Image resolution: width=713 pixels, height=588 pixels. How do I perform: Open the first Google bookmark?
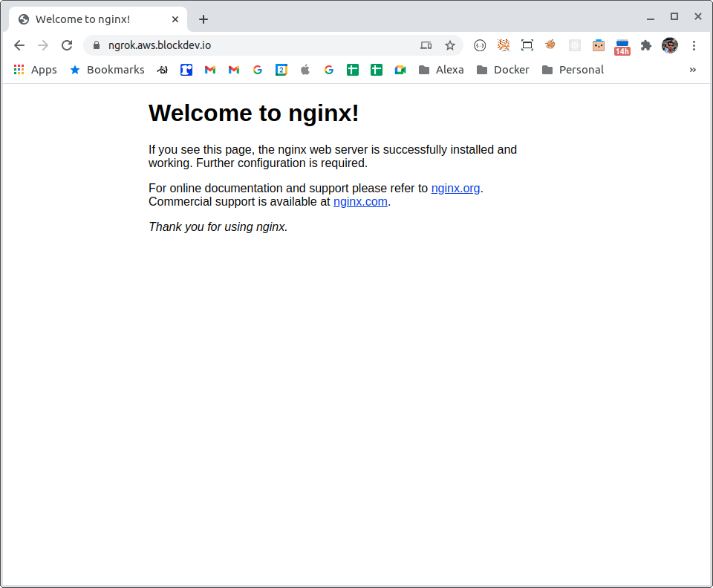258,70
